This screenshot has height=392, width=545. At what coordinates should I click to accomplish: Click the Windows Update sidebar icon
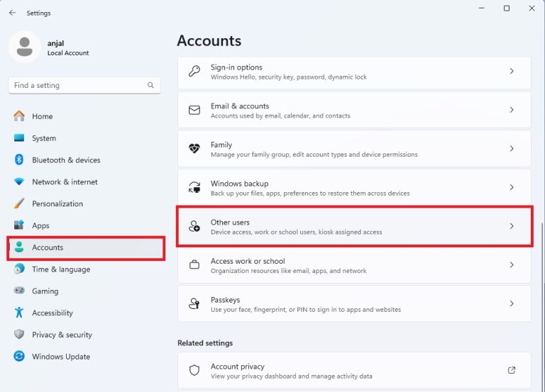tap(19, 357)
